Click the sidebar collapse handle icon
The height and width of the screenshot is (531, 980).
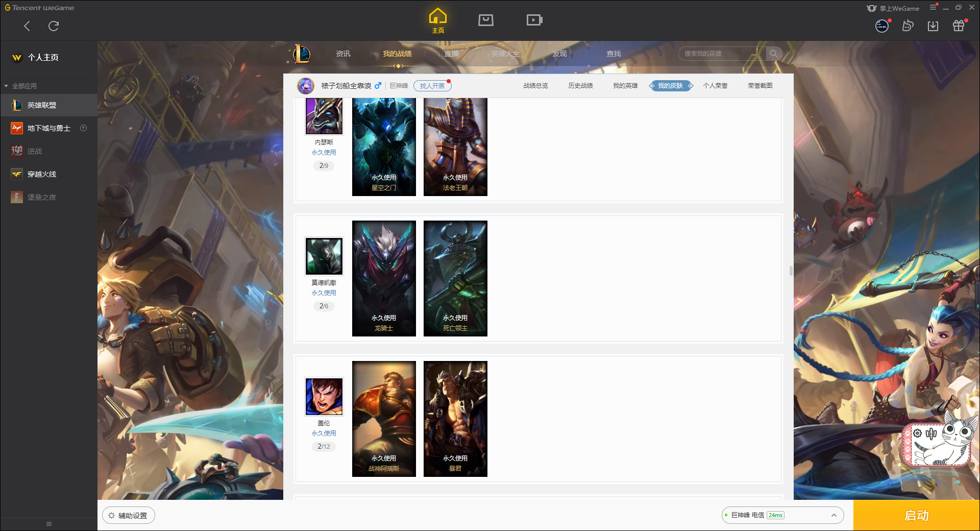pos(49,524)
